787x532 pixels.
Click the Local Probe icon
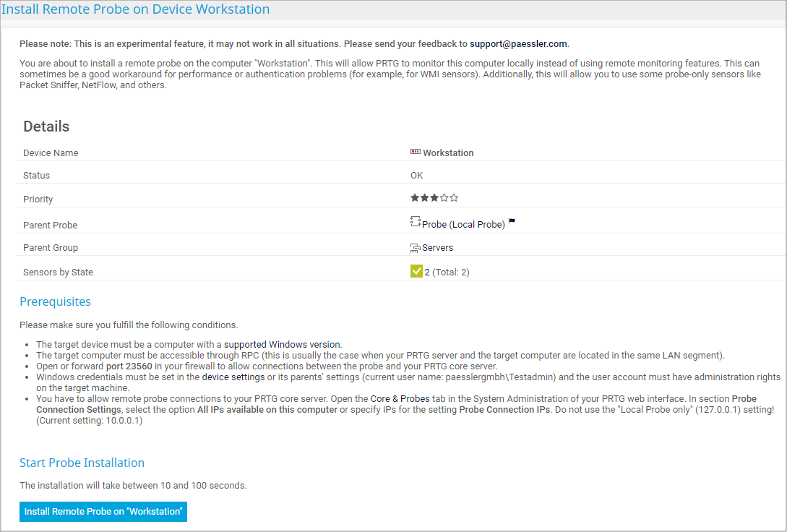click(416, 223)
